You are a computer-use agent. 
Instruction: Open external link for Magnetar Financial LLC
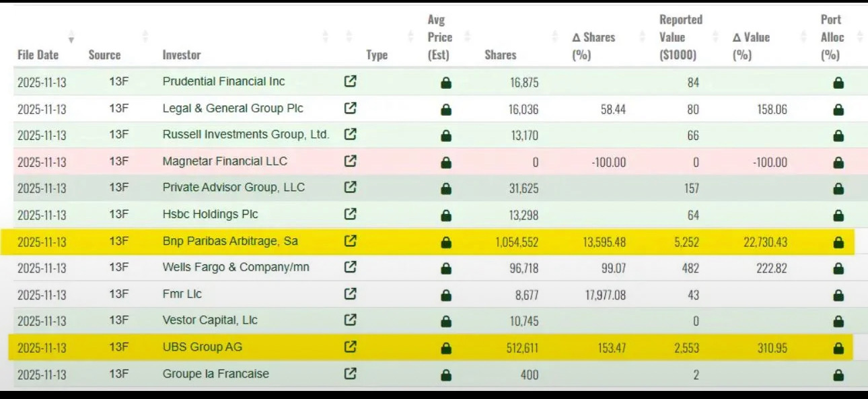click(x=350, y=161)
